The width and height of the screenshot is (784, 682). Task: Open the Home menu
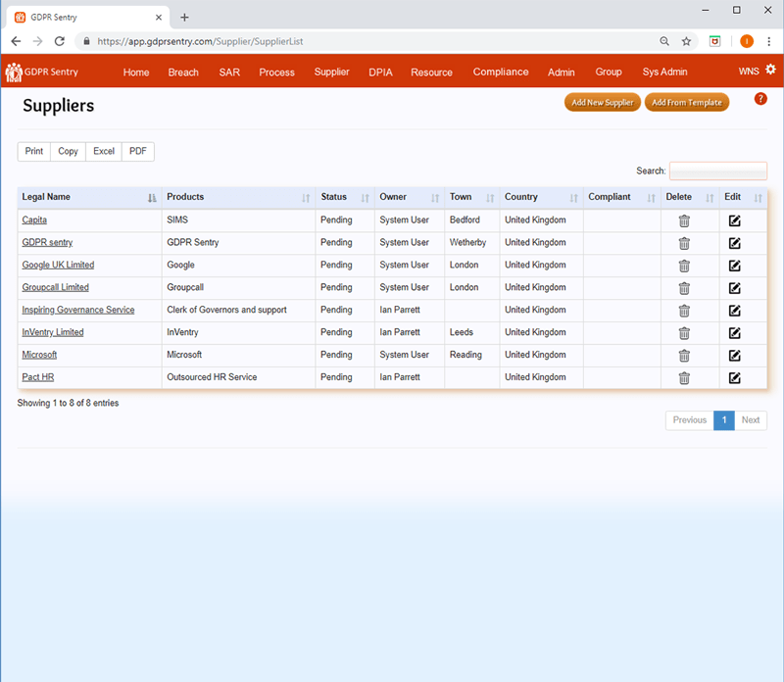[x=136, y=73]
